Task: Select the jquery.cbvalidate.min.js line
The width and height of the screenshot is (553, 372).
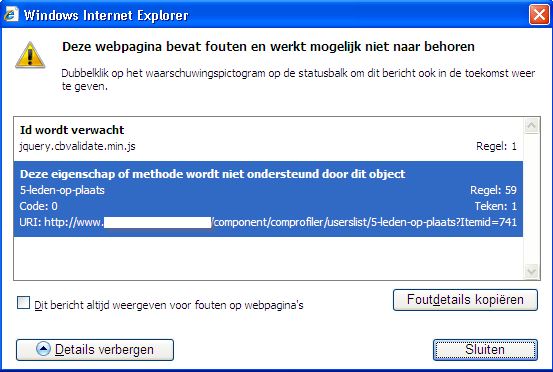Action: (x=77, y=146)
